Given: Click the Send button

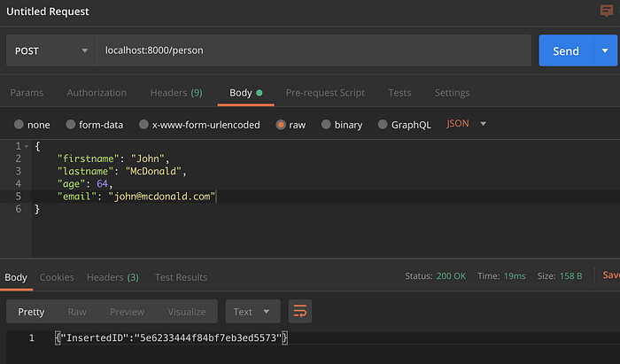Looking at the screenshot, I should tap(566, 50).
